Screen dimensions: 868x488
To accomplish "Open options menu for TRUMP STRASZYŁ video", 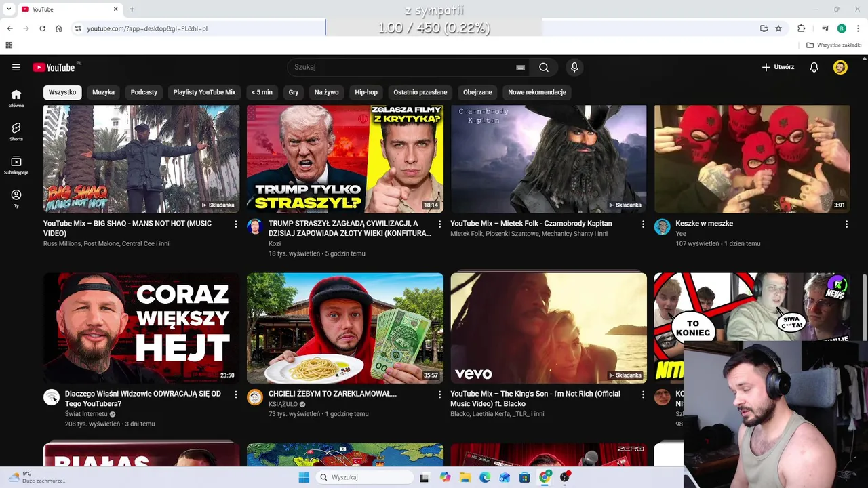I will coord(439,224).
